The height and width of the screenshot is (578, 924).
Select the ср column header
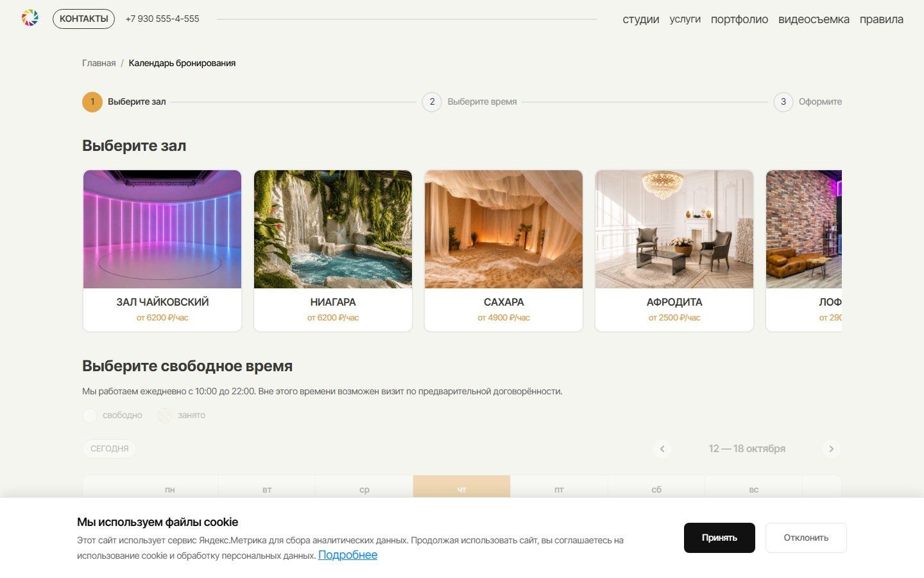click(364, 489)
